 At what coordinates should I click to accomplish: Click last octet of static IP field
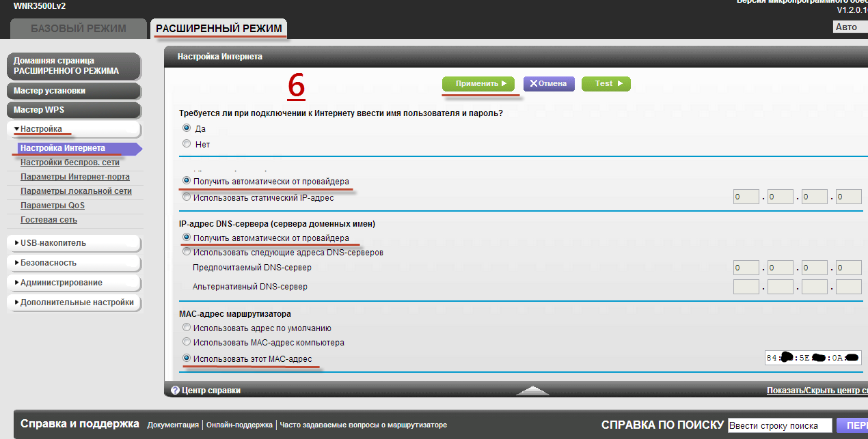pyautogui.click(x=849, y=197)
